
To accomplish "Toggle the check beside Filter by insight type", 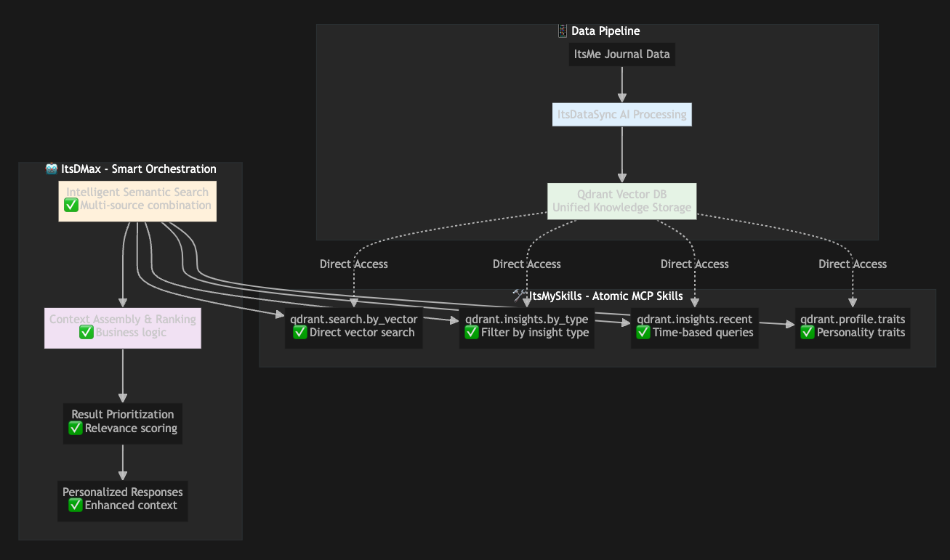I will tap(471, 333).
